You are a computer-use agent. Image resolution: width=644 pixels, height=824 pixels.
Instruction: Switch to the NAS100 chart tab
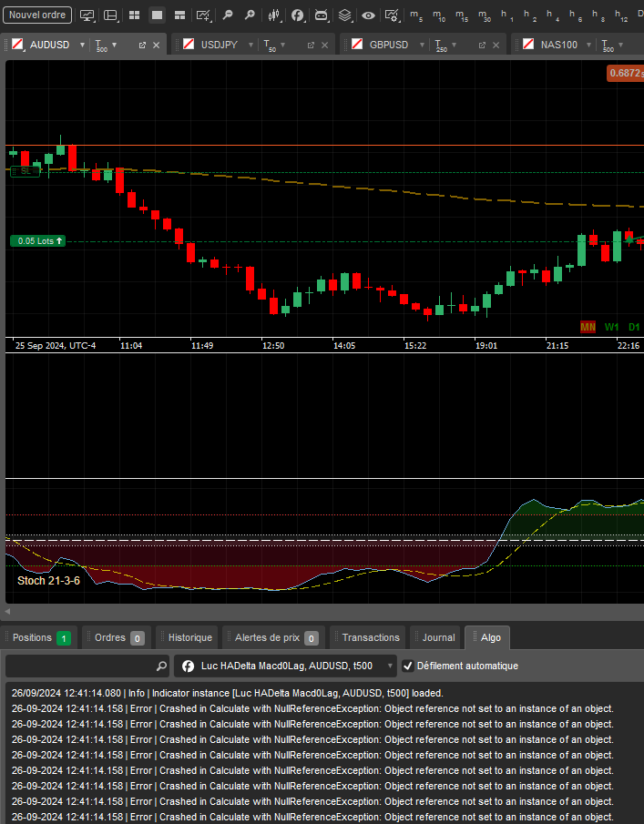click(559, 45)
